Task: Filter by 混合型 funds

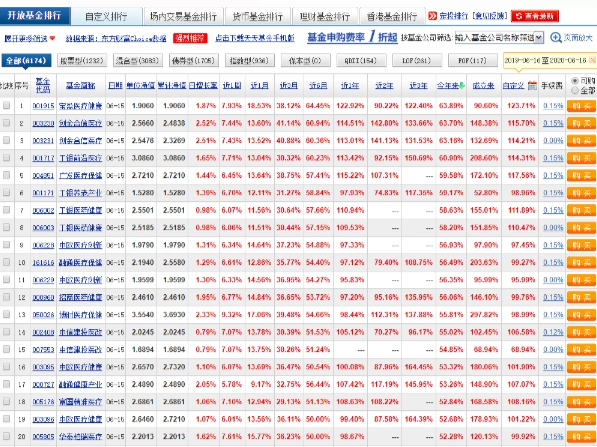Action: click(x=138, y=60)
